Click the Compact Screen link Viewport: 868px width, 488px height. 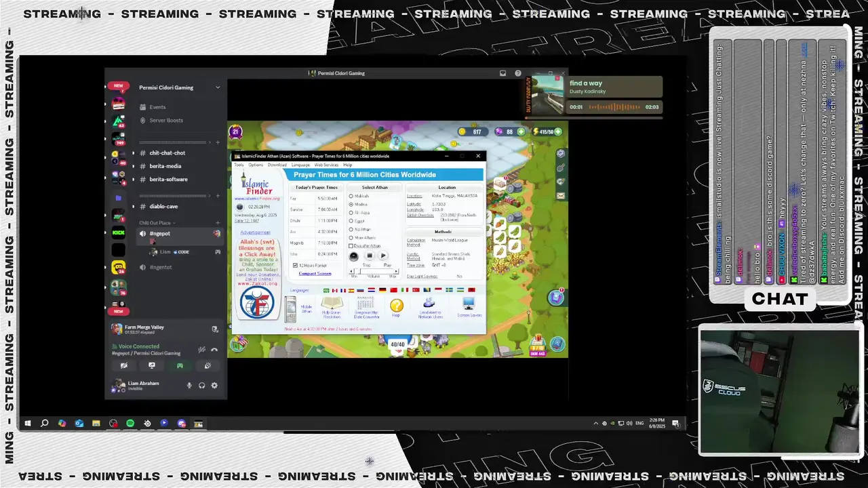click(315, 274)
